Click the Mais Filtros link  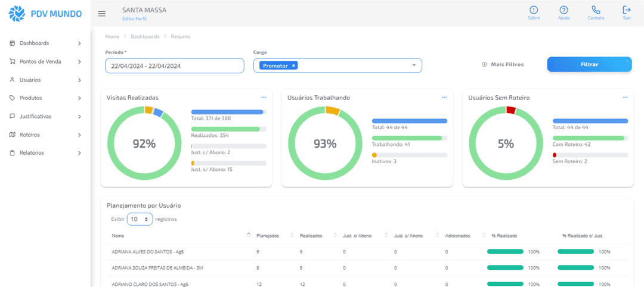503,64
